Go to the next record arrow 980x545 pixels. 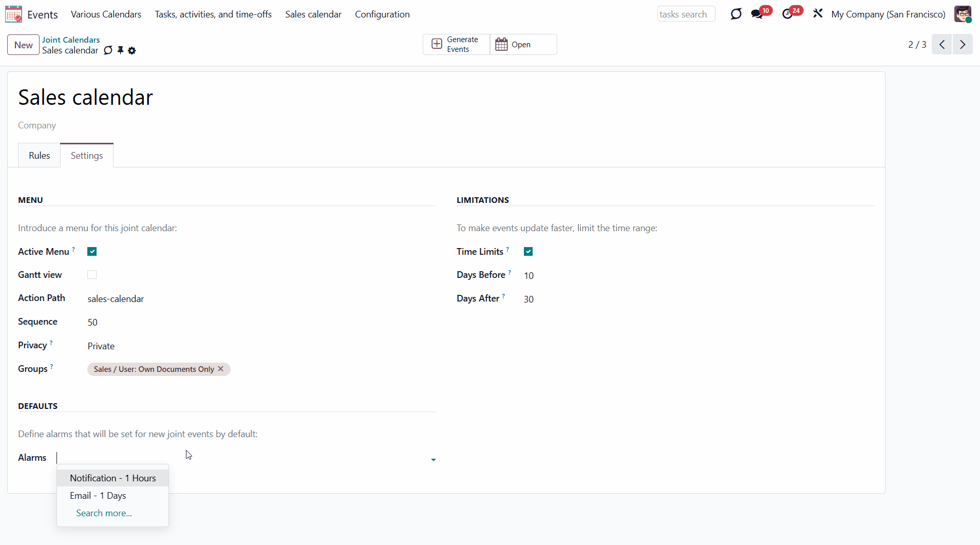963,45
